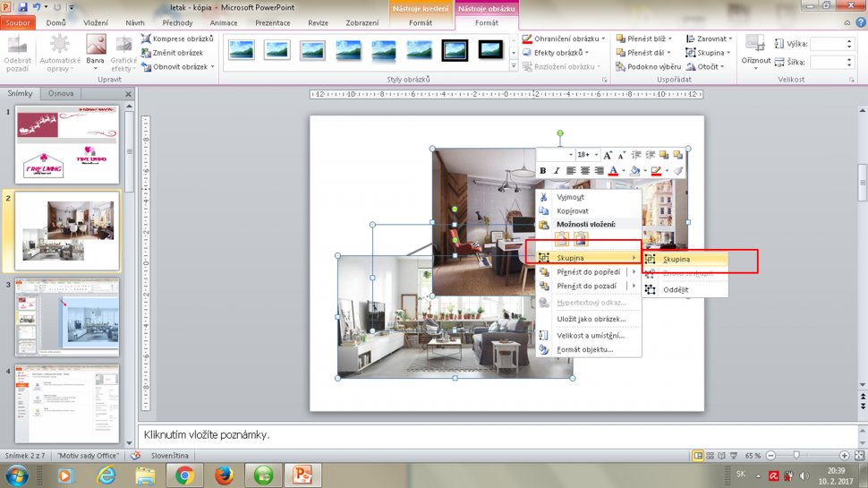The height and width of the screenshot is (488, 868).
Task: Open Efekty obrázků dropdown
Action: 556,53
